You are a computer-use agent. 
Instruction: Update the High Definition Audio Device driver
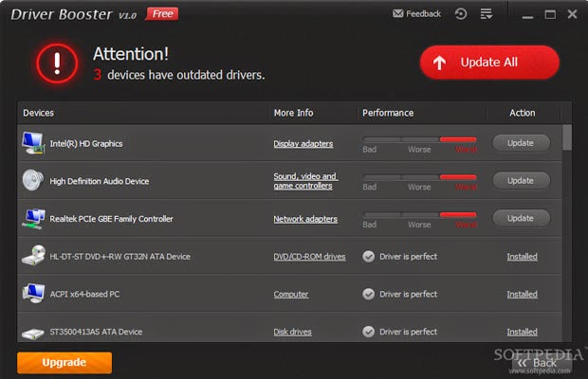point(522,181)
